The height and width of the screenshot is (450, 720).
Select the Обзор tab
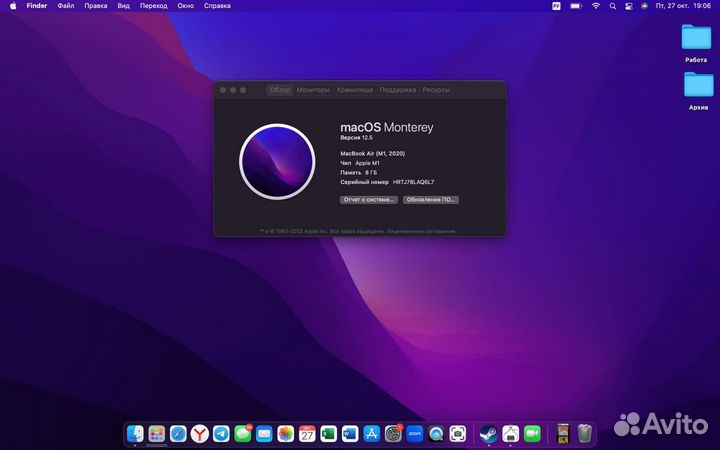[x=280, y=90]
